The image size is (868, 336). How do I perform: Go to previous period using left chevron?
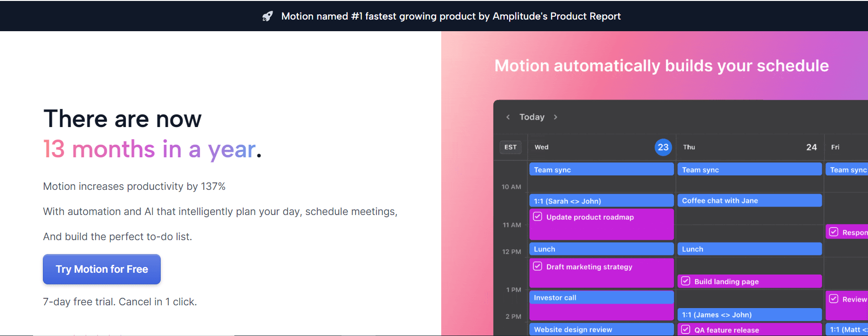coord(508,117)
